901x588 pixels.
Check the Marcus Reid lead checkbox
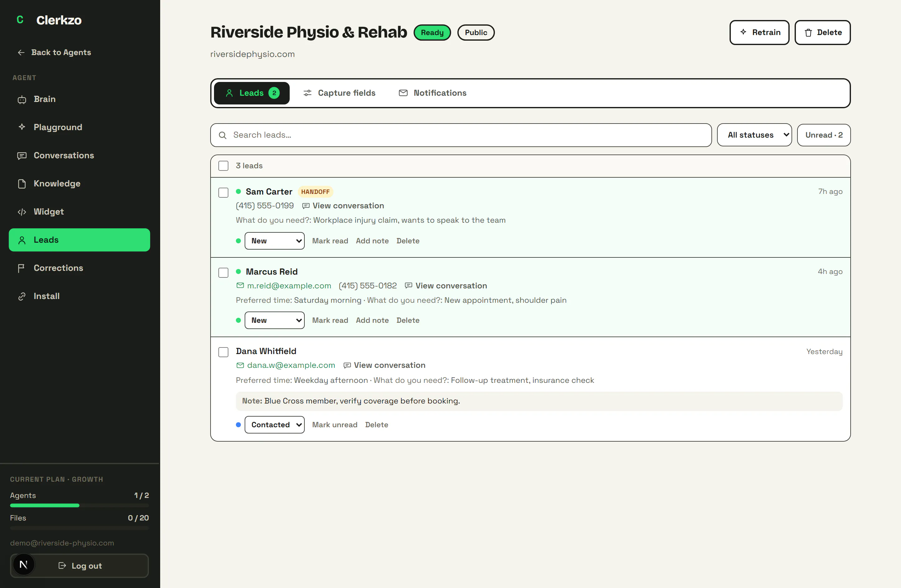(x=223, y=272)
